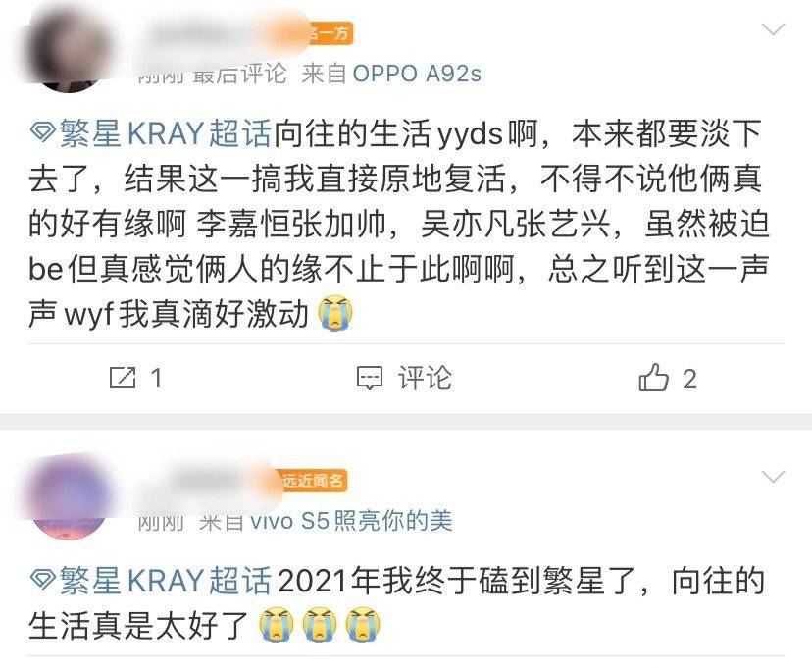
Task: Tap the orange 远近闻名 fan badge
Action: pyautogui.click(x=313, y=481)
